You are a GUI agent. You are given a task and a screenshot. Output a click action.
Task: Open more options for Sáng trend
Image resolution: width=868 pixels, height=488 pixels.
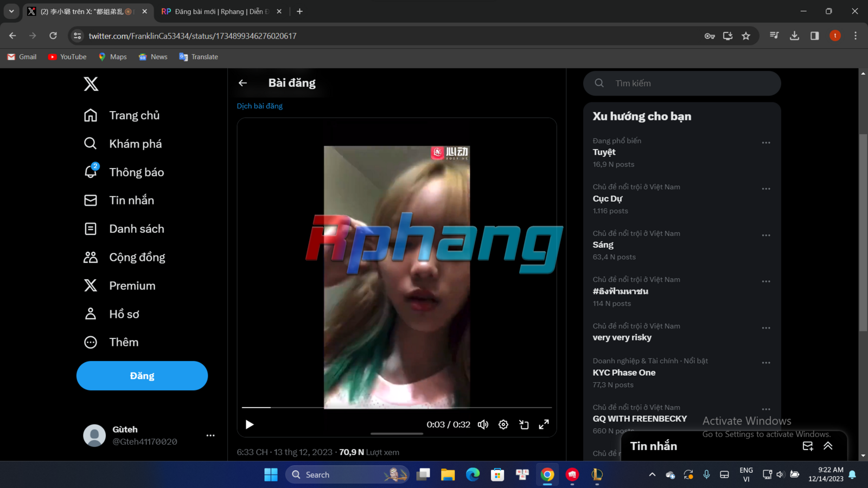pyautogui.click(x=766, y=235)
